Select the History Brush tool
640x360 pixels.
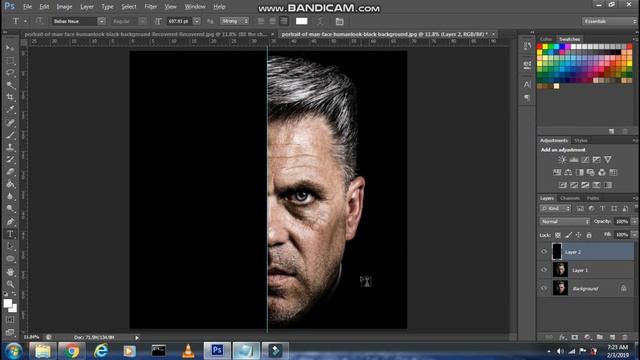[10, 159]
